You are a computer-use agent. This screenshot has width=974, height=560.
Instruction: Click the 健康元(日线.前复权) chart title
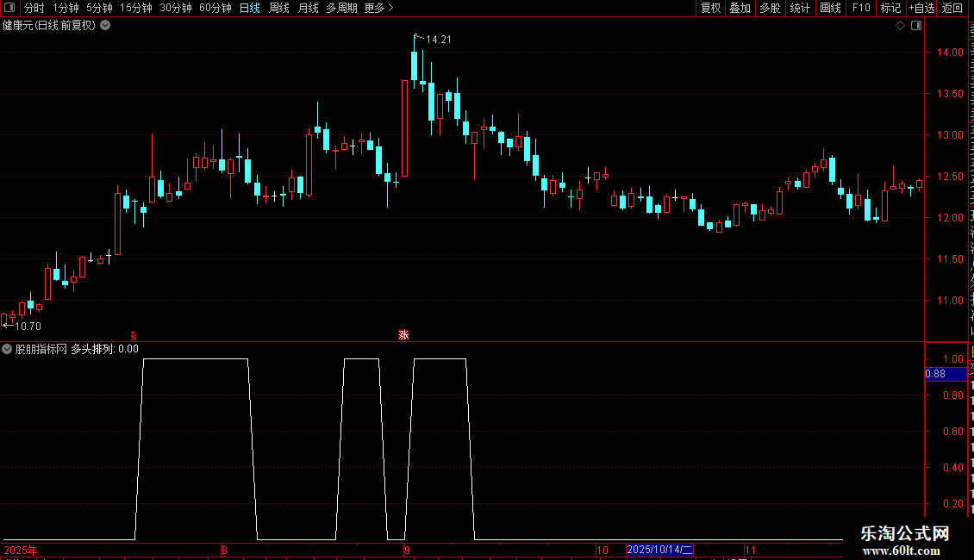tap(49, 26)
